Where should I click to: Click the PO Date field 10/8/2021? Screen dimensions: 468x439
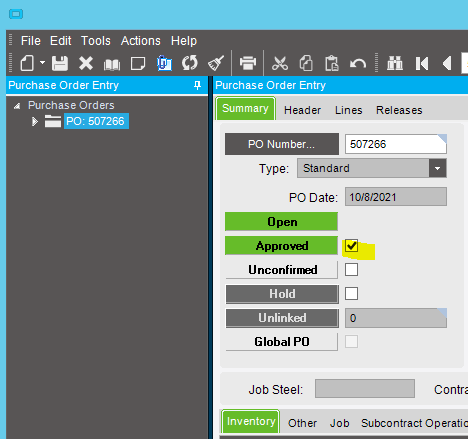pos(396,197)
